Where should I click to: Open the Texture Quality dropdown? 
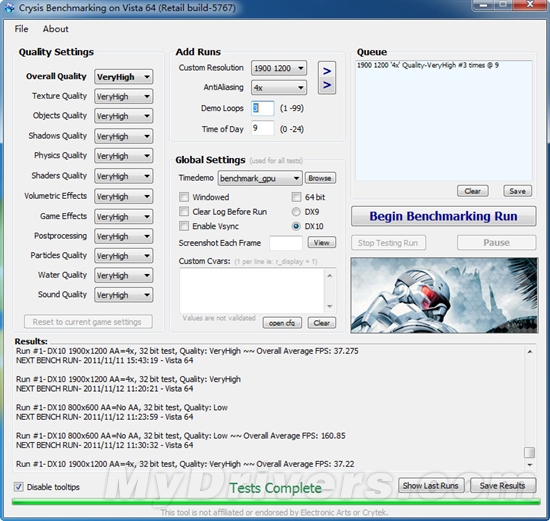pyautogui.click(x=123, y=96)
